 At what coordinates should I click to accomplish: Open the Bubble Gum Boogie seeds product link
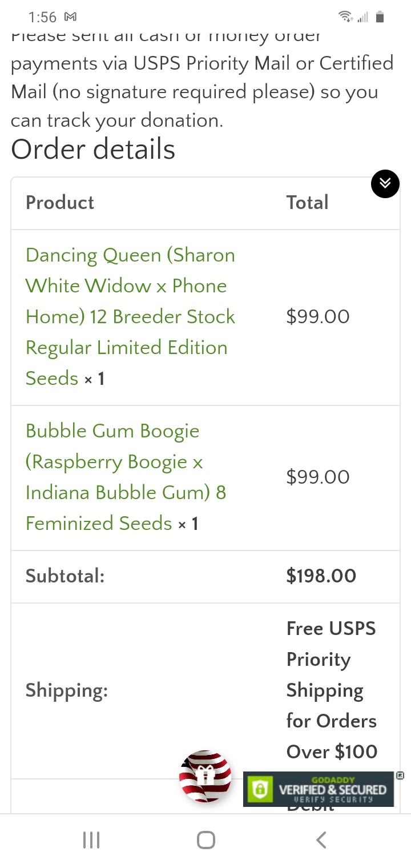[126, 477]
